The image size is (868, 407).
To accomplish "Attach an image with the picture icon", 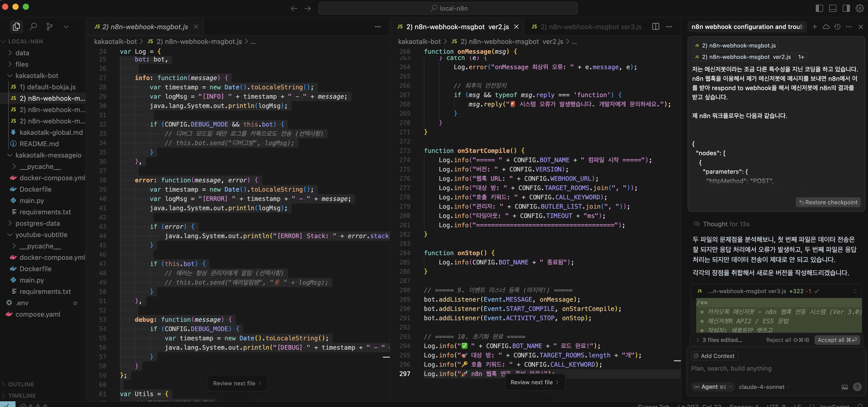I will (844, 387).
